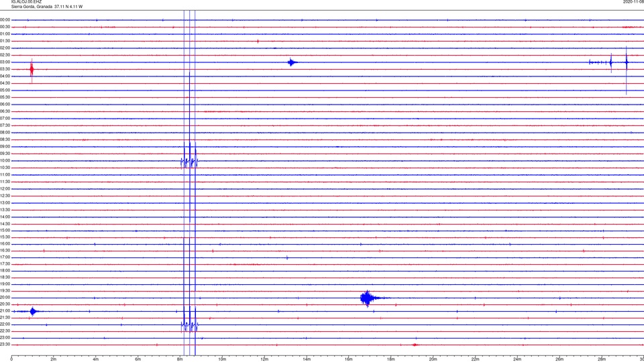Select the 10:30 time label

pos(5,168)
